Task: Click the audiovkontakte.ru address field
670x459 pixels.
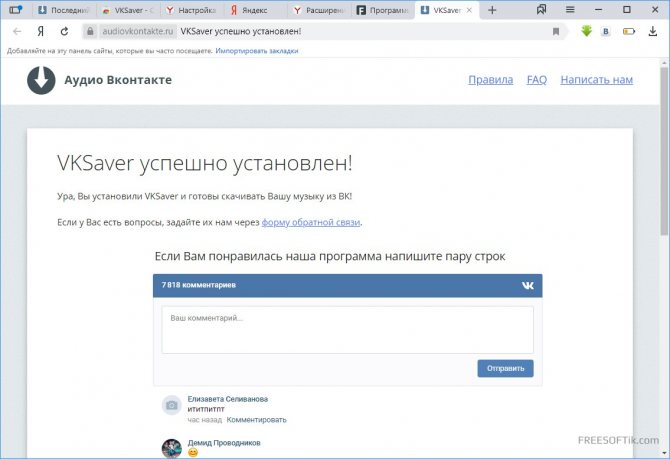Action: (138, 31)
